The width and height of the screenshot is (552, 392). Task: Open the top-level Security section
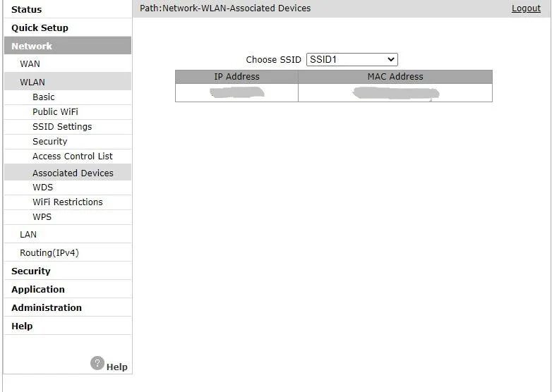30,271
